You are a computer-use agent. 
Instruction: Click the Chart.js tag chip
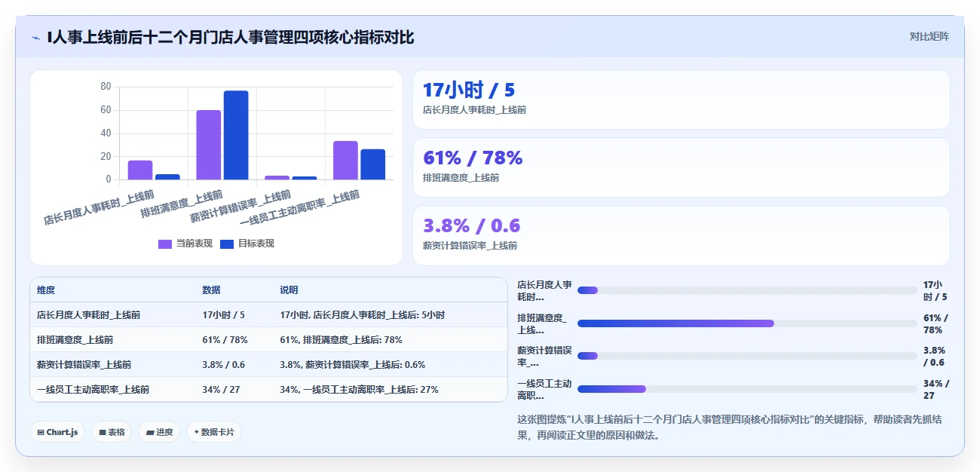57,432
